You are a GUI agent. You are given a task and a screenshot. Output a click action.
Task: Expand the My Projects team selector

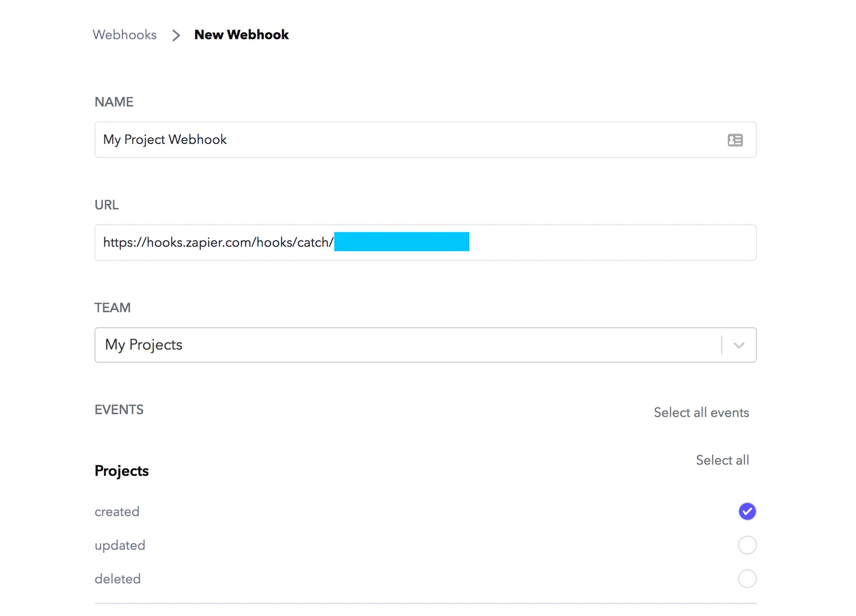[425, 345]
